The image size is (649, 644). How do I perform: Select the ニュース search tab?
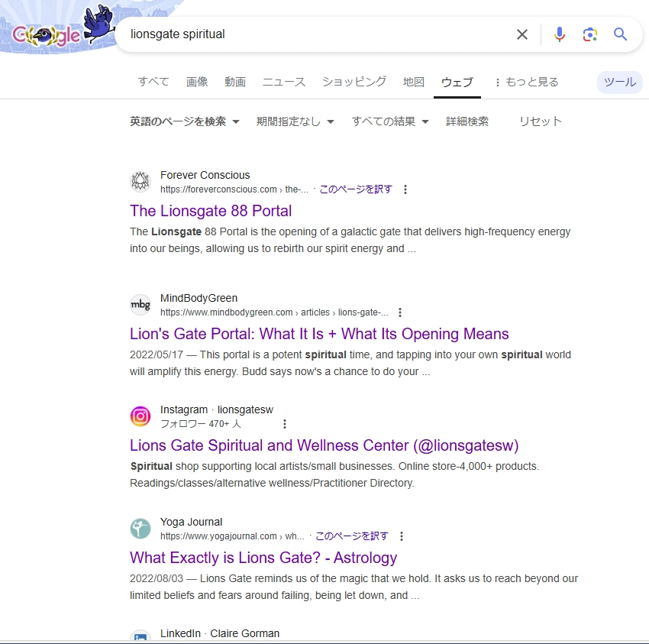(x=283, y=81)
